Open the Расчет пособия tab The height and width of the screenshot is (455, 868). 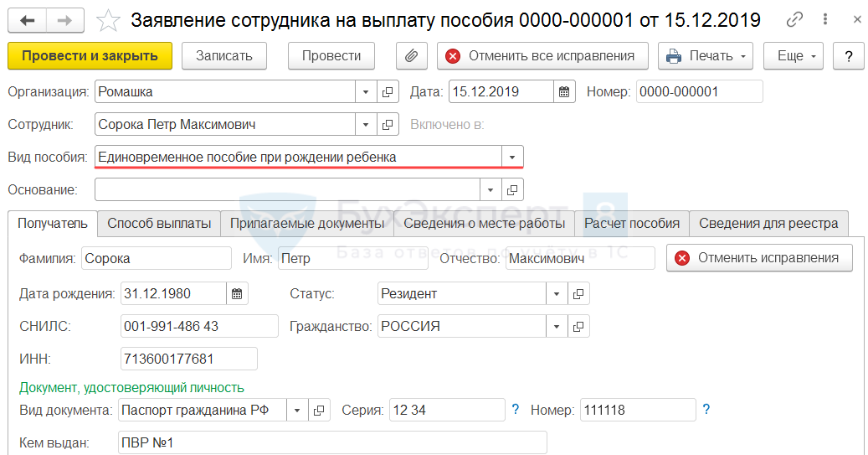[x=632, y=223]
